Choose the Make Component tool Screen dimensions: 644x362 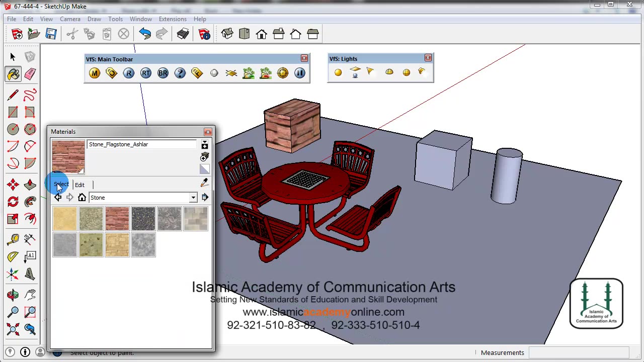[x=30, y=57]
